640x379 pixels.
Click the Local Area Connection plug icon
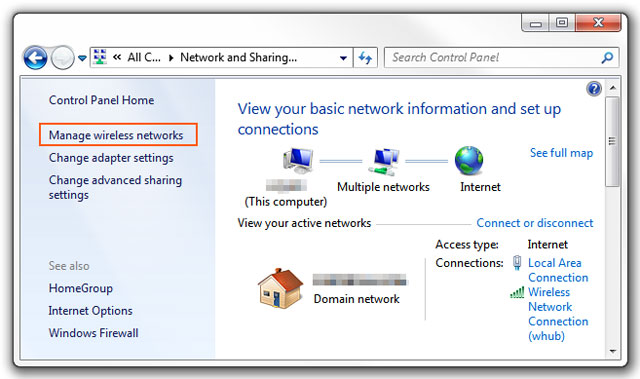tap(517, 263)
